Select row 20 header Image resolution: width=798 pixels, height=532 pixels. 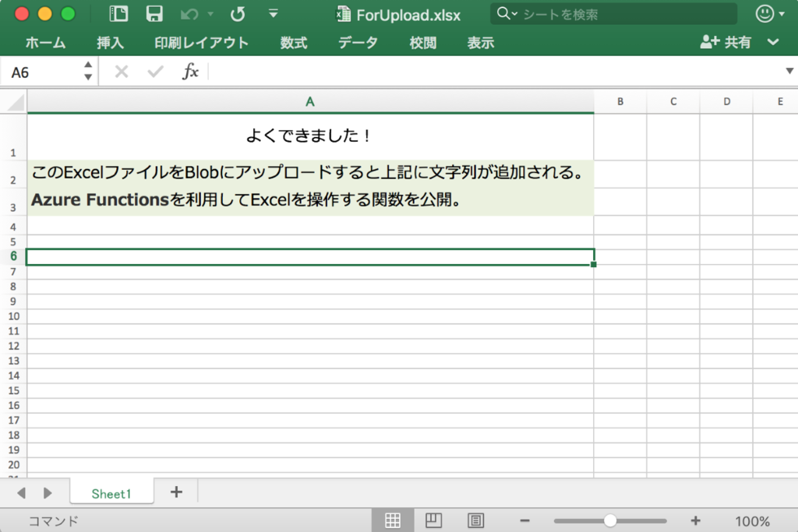click(x=13, y=465)
